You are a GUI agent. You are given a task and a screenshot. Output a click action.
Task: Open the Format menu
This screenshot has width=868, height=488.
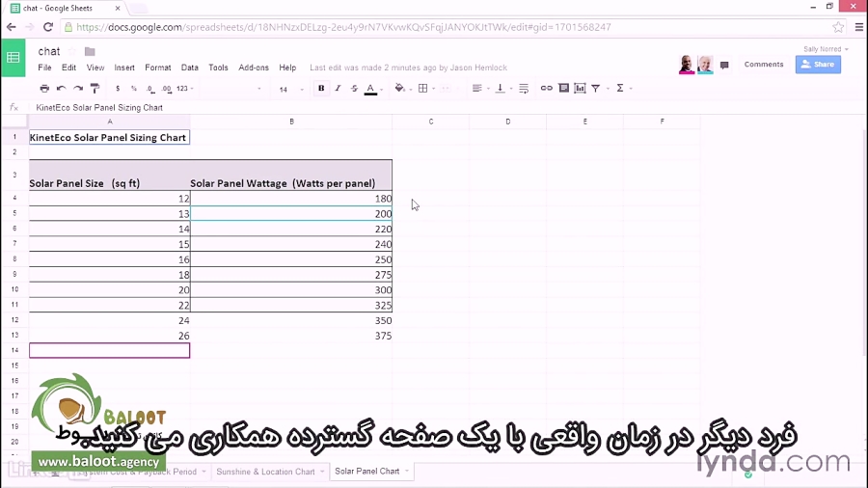[x=158, y=68]
